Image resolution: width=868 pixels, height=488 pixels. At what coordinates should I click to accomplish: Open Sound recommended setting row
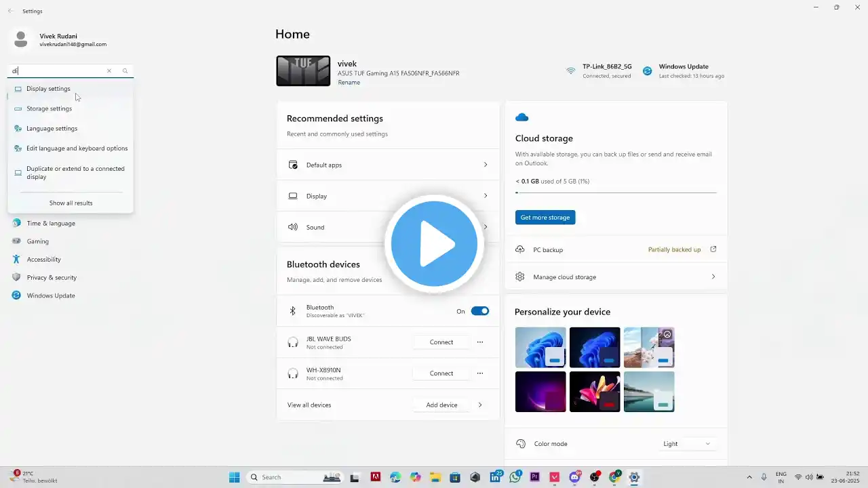coord(388,227)
